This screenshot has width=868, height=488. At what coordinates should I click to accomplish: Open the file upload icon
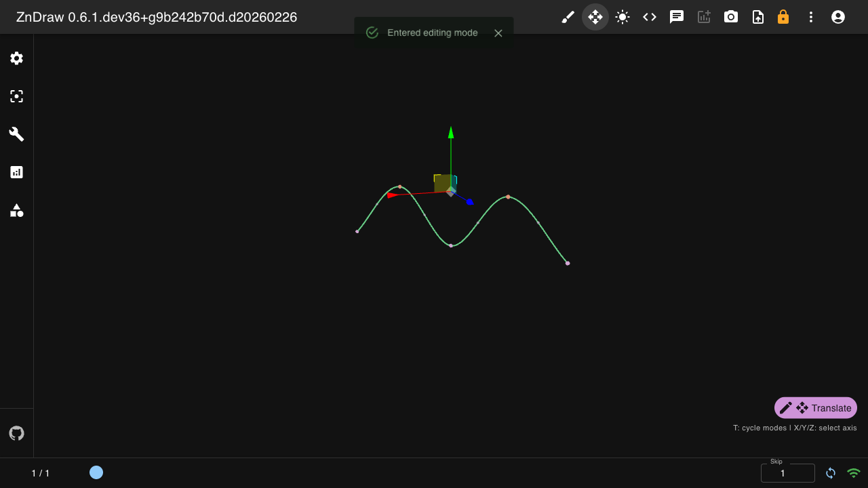click(x=758, y=17)
